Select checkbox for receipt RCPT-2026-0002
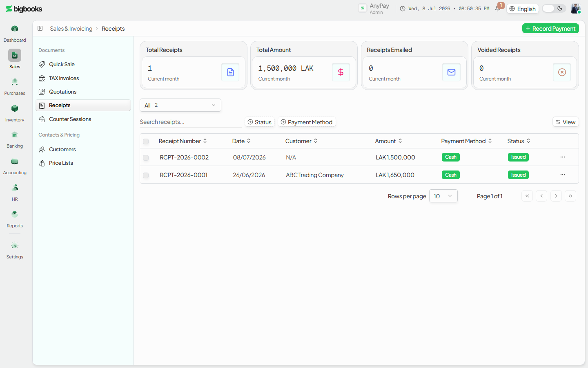This screenshot has height=368, width=588. [146, 158]
